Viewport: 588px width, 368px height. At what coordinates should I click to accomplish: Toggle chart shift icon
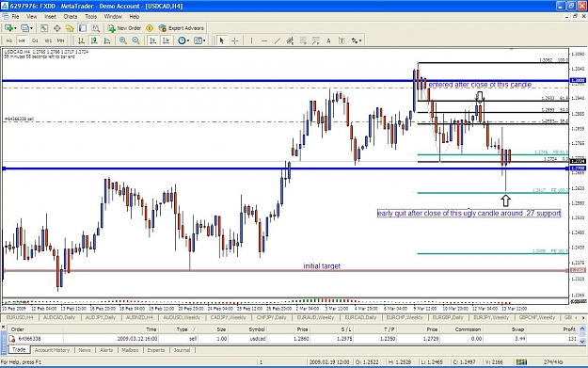[166, 40]
